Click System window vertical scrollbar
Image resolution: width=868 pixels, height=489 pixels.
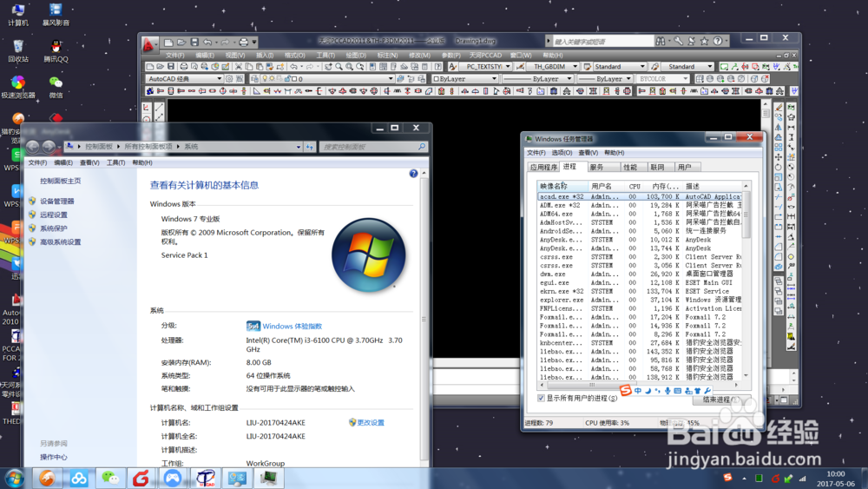[424, 319]
